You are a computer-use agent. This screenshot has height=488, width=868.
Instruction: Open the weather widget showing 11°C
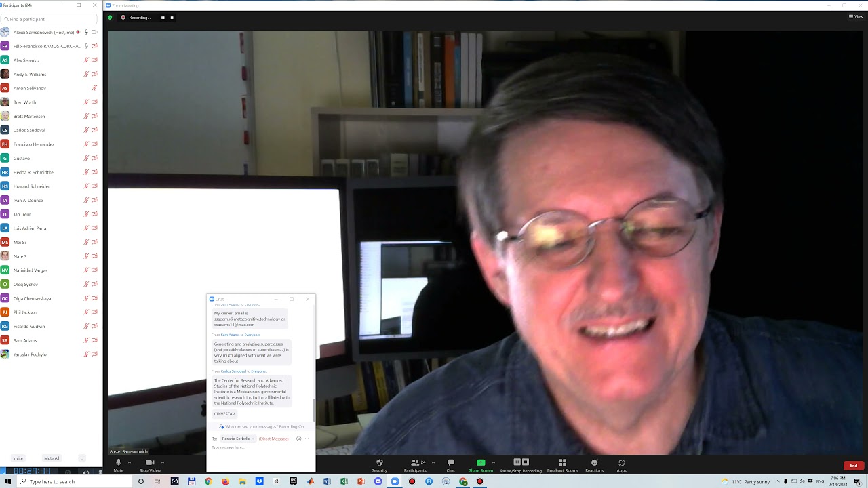(x=746, y=481)
